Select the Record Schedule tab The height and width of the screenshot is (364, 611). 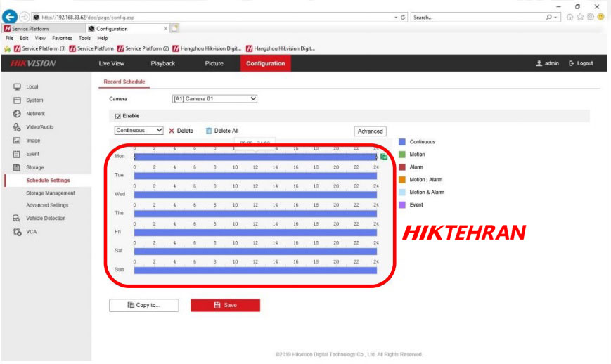124,82
